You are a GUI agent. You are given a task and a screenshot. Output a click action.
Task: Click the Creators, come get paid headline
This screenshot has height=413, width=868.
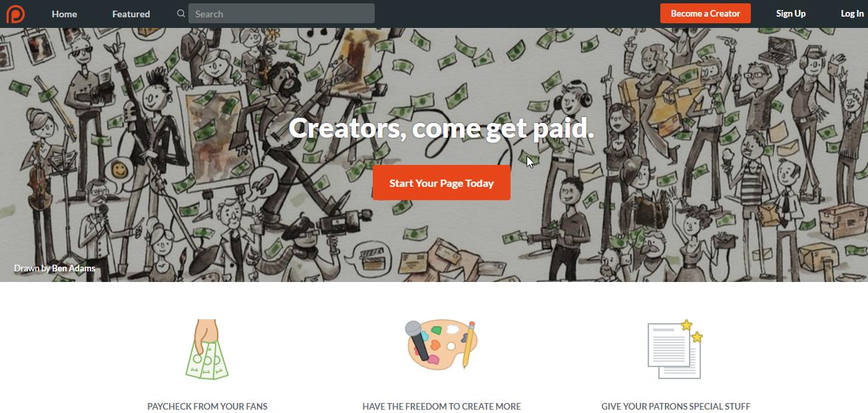coord(441,128)
